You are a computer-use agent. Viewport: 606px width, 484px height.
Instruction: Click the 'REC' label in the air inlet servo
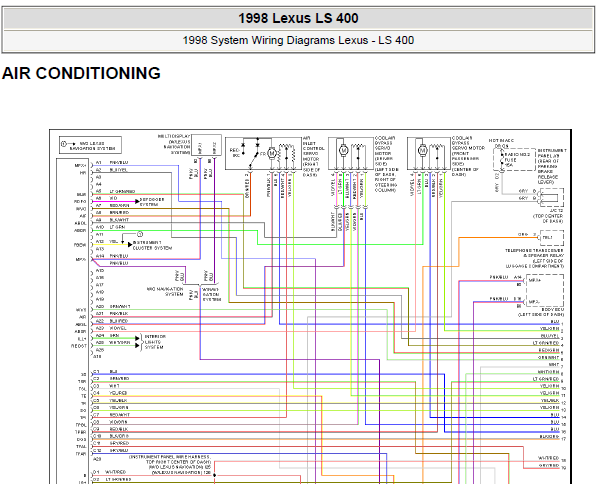[x=235, y=150]
